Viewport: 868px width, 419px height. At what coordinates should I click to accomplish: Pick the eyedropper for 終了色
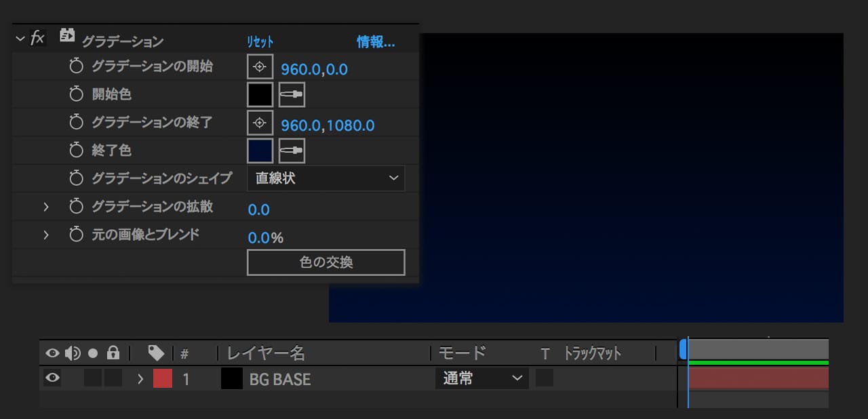point(292,151)
